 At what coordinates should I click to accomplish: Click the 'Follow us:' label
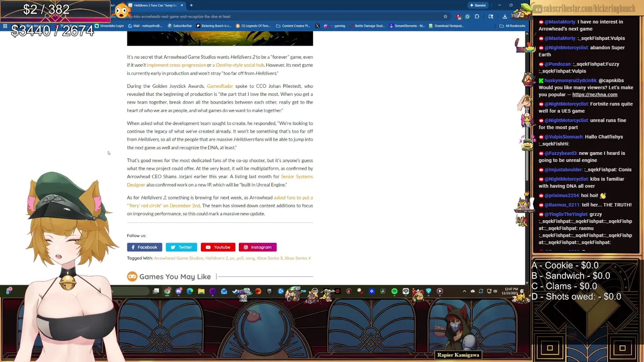[136, 235]
